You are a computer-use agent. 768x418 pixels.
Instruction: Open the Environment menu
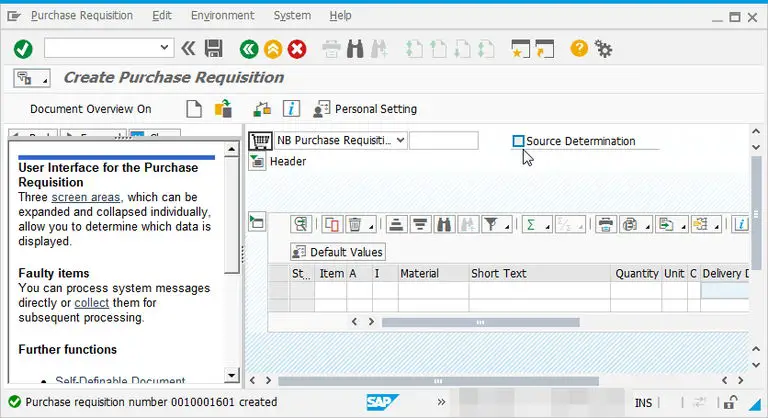pos(222,16)
